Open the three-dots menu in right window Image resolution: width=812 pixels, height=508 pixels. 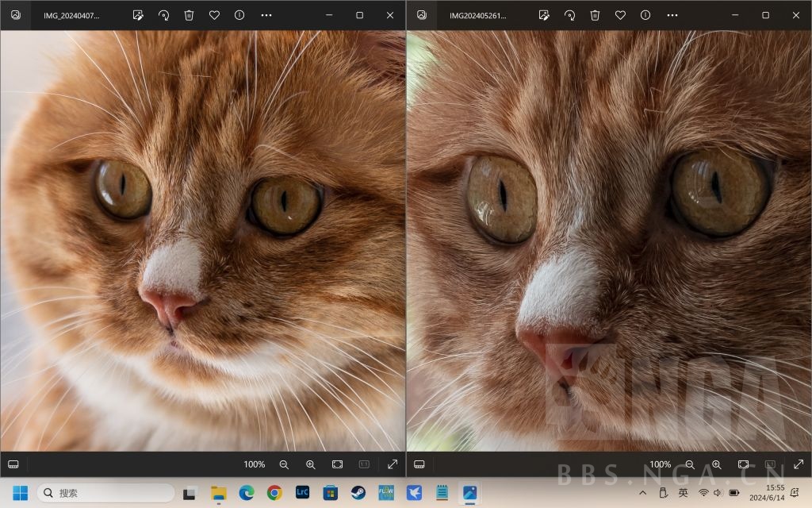[x=672, y=15]
